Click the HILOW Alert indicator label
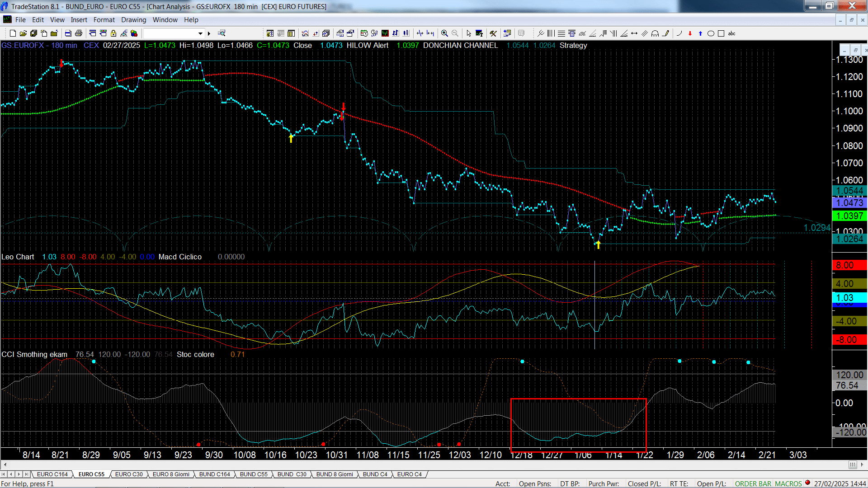The height and width of the screenshot is (488, 868). pos(367,45)
